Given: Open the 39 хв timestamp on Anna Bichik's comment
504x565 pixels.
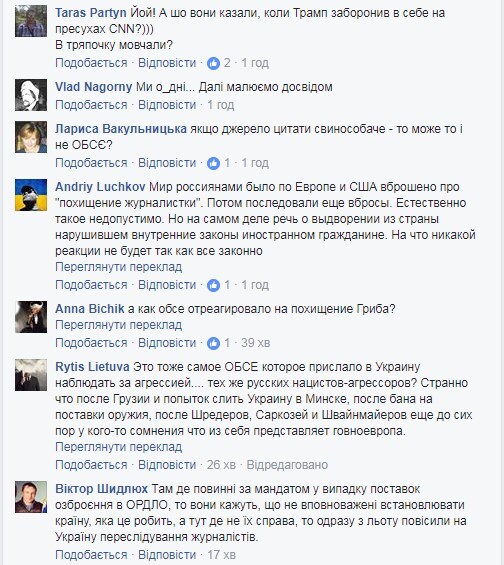Looking at the screenshot, I should point(255,343).
